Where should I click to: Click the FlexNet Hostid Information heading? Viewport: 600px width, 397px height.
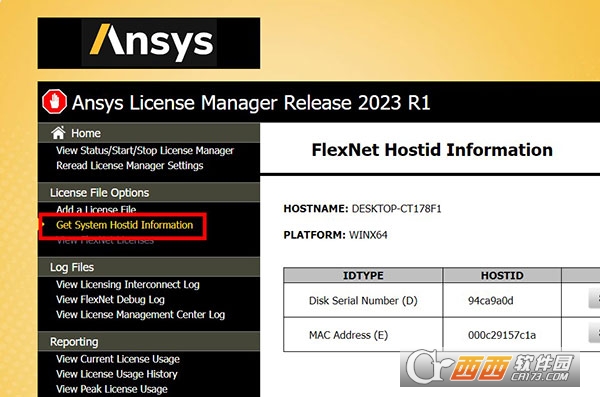click(432, 150)
